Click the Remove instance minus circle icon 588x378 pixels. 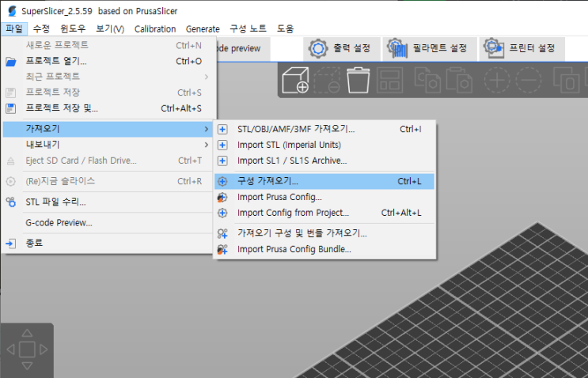528,80
